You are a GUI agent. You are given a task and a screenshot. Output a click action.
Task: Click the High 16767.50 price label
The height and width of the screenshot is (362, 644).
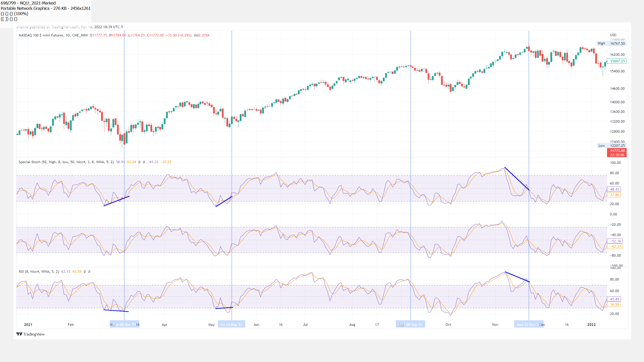[611, 43]
